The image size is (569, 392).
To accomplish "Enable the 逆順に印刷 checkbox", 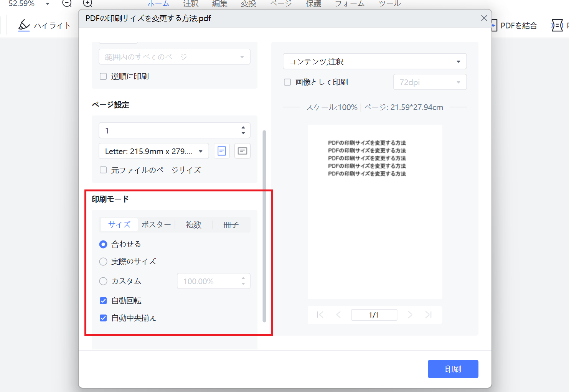I will (103, 76).
